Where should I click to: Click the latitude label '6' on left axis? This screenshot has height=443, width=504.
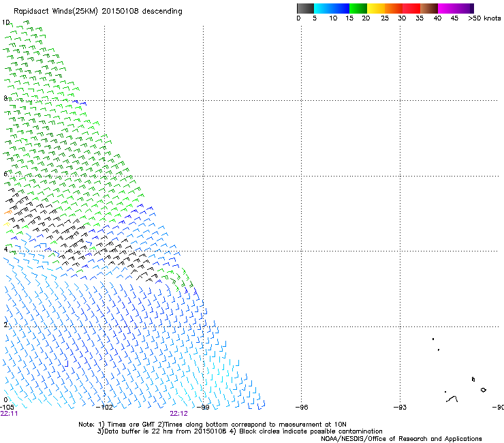click(x=5, y=174)
